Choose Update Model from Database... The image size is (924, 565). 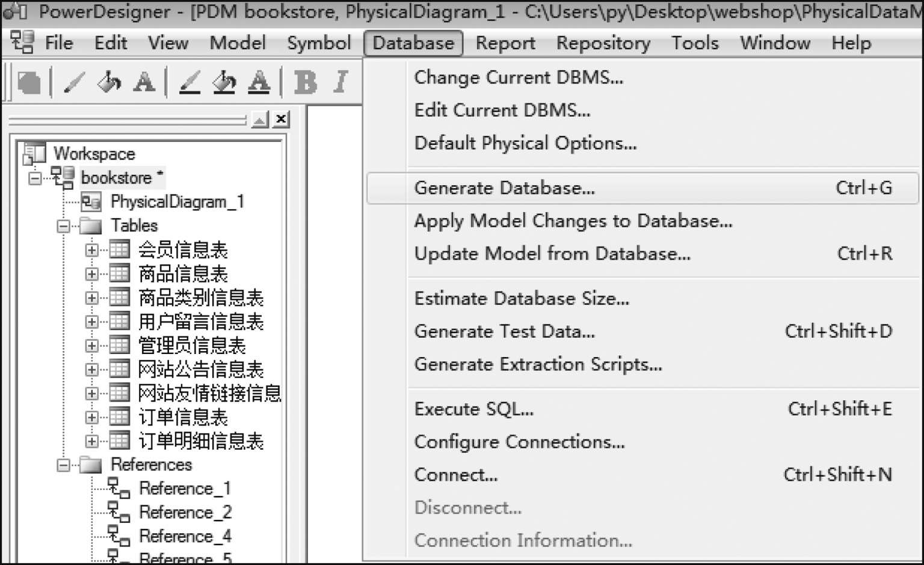point(642,254)
